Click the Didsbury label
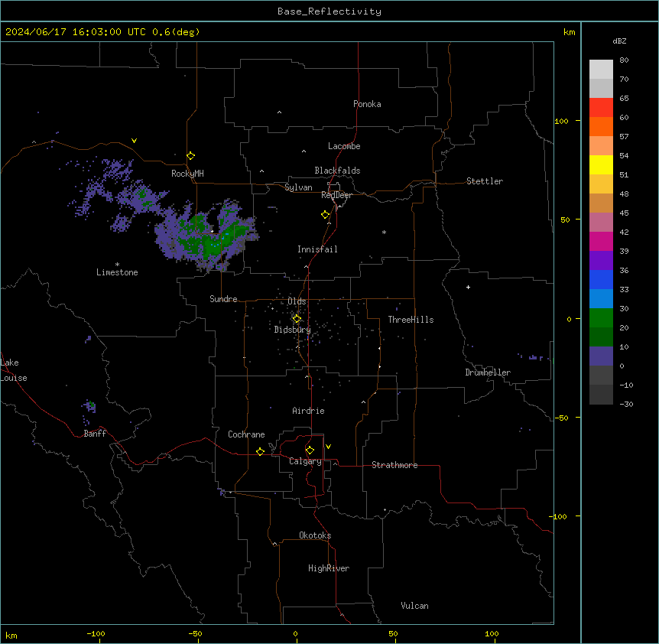The height and width of the screenshot is (644, 659). tap(293, 330)
